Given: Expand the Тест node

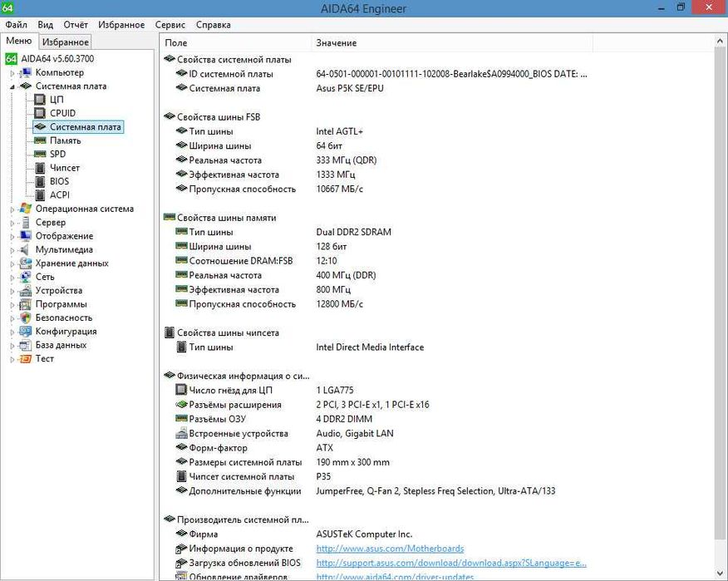Looking at the screenshot, I should (12, 359).
